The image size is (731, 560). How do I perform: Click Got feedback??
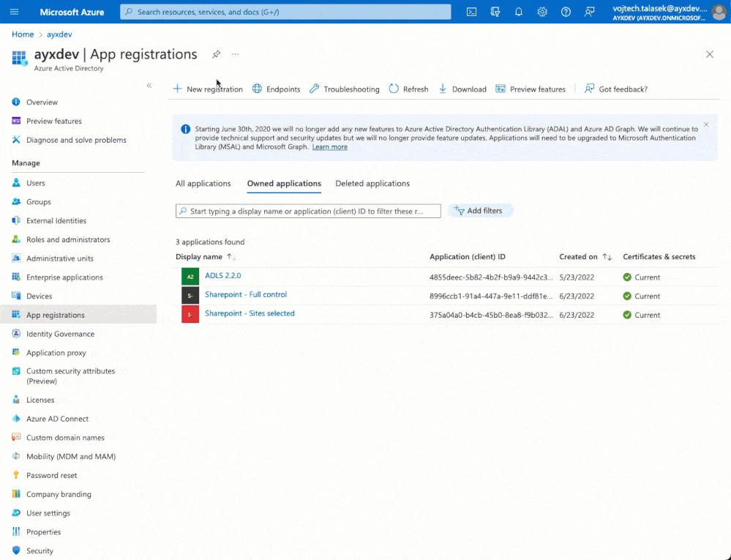click(616, 89)
